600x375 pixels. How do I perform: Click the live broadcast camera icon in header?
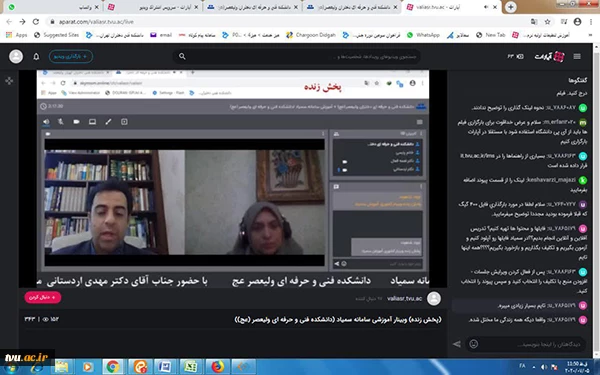point(515,57)
